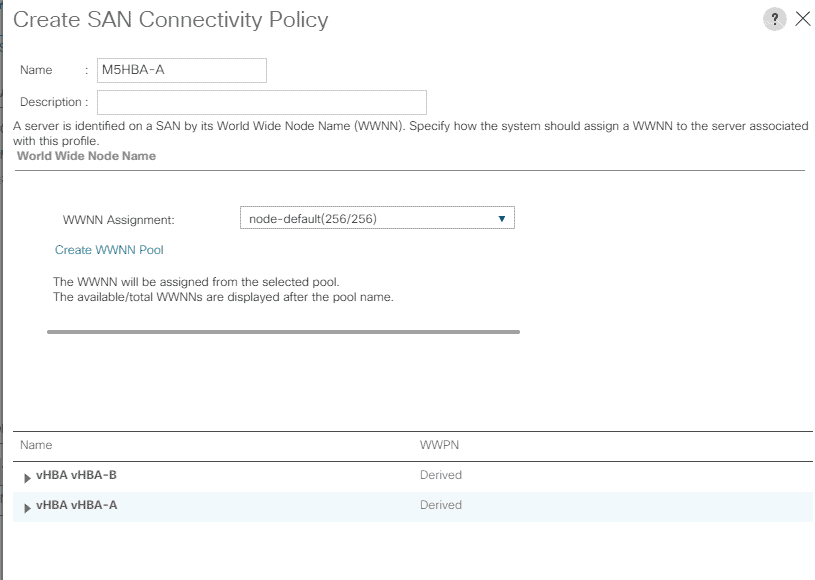Viewport: 815px width, 580px height.
Task: Expand the vHBA vHBA-B tree triangle
Action: coord(27,478)
